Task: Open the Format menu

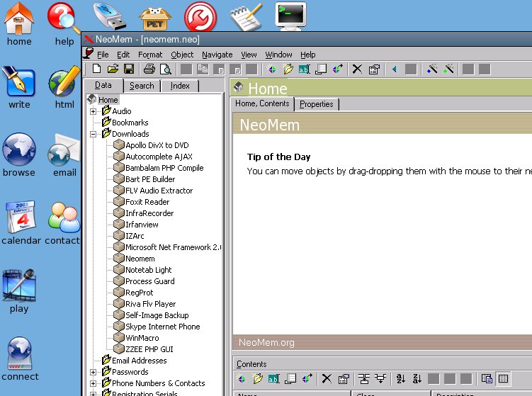Action: [x=150, y=55]
